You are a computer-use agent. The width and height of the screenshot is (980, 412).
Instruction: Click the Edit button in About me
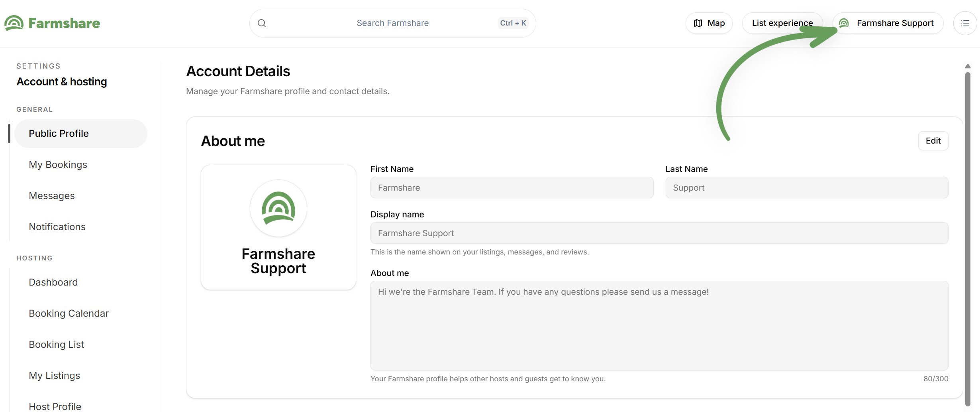coord(933,141)
